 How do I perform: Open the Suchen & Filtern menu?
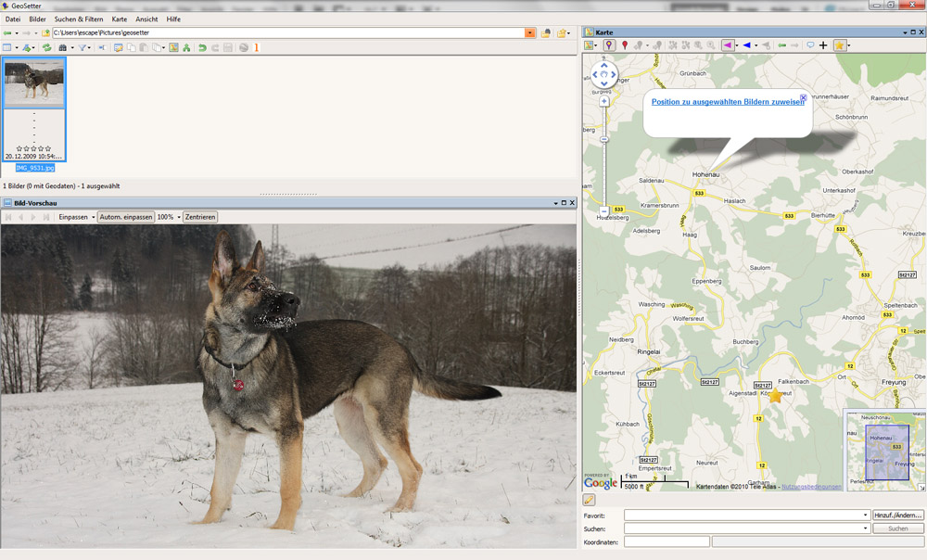click(79, 19)
